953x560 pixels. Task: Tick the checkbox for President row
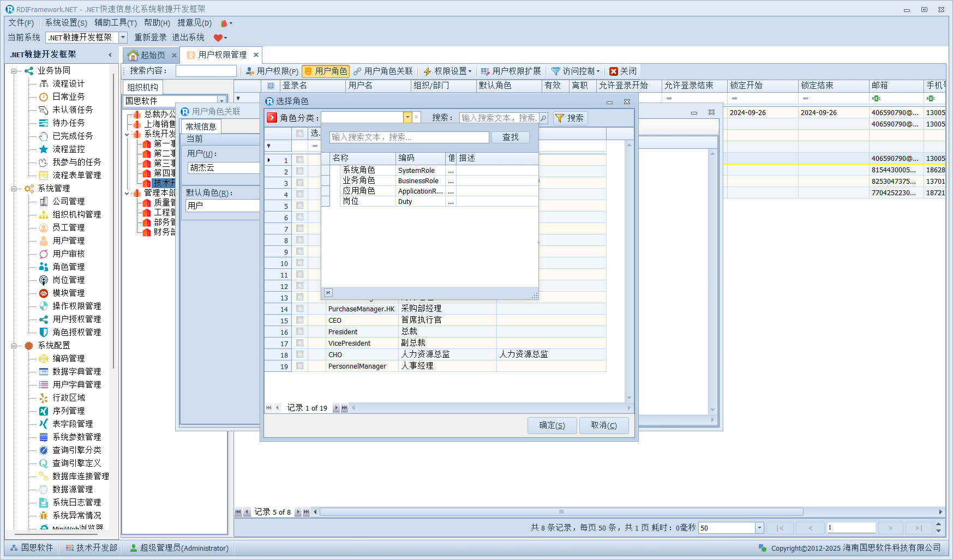coord(299,332)
